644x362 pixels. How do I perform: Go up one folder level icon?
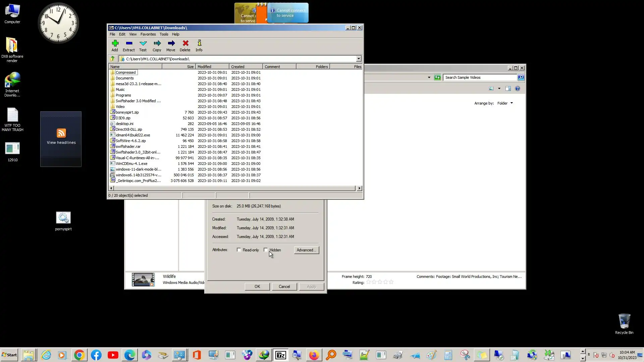(112, 59)
